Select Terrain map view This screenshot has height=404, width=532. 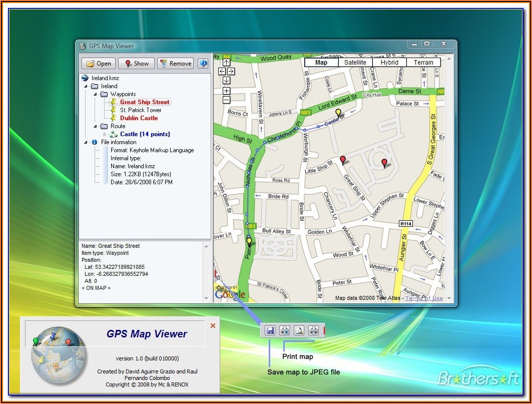click(x=423, y=63)
